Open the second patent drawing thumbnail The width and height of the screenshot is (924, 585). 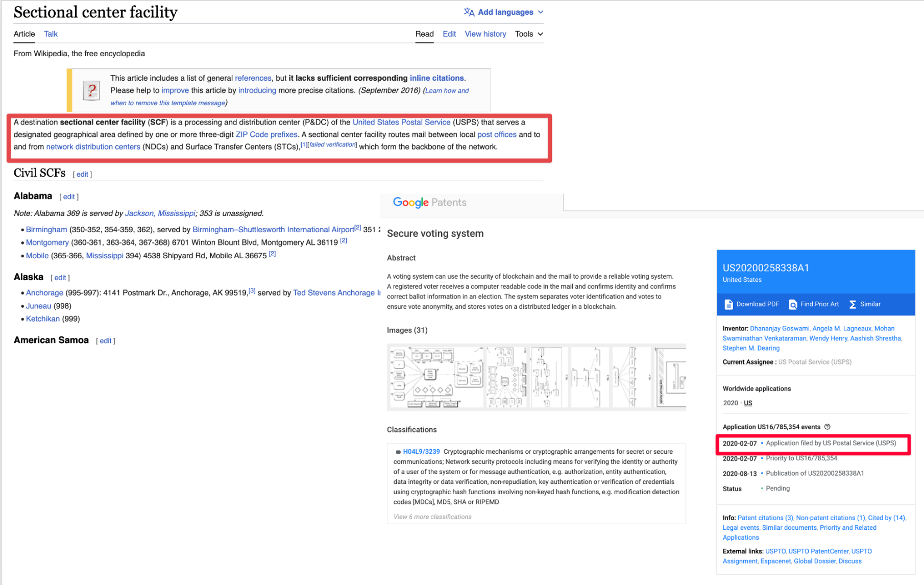(x=507, y=377)
